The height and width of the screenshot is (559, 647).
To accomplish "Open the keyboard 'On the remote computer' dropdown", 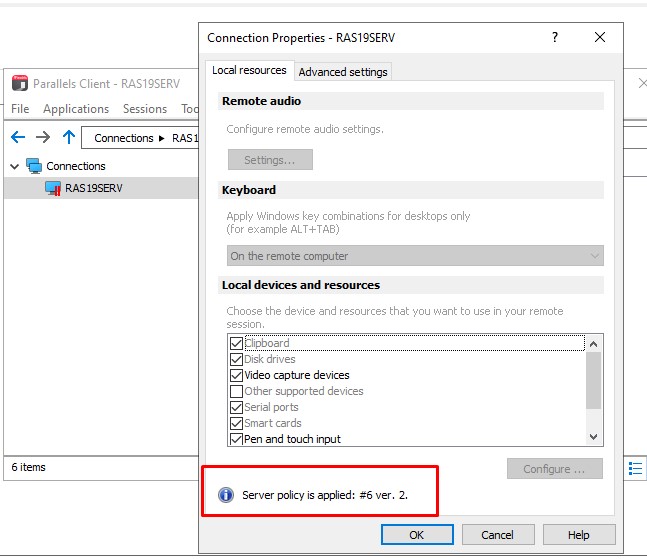I will tap(414, 256).
